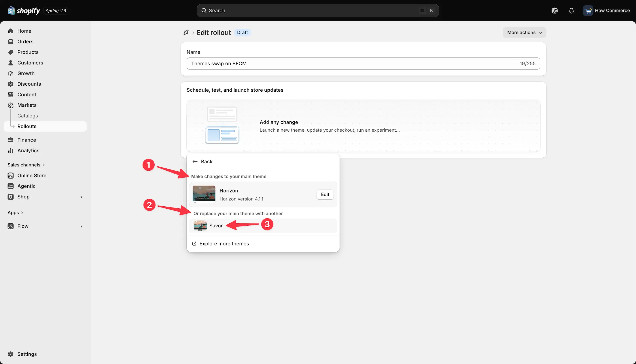Click the Content image icon
Viewport: 636px width, 364px height.
(11, 94)
